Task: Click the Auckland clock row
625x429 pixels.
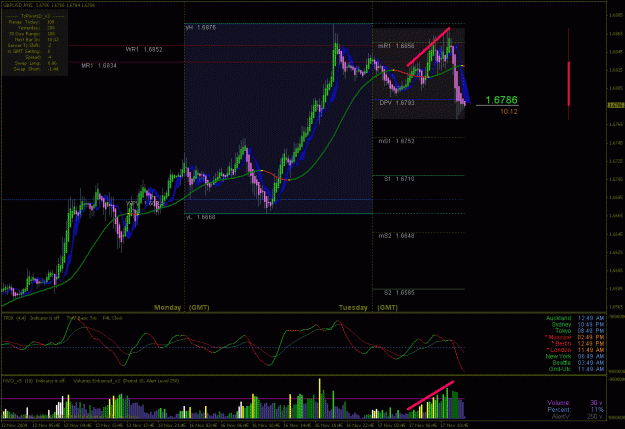Action: [575, 318]
